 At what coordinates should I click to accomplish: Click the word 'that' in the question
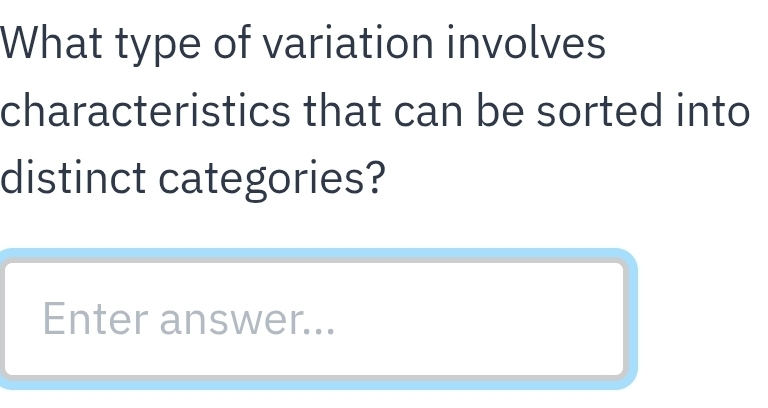coord(342,111)
